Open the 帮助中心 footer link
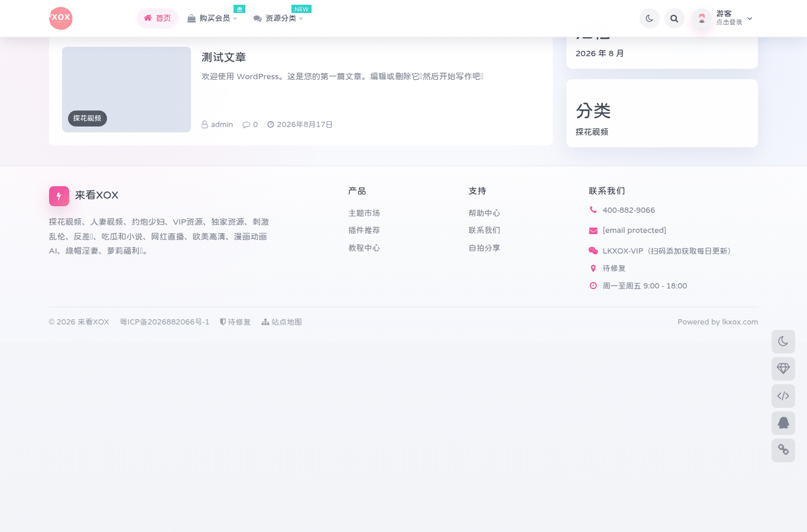The image size is (807, 532). coord(484,213)
